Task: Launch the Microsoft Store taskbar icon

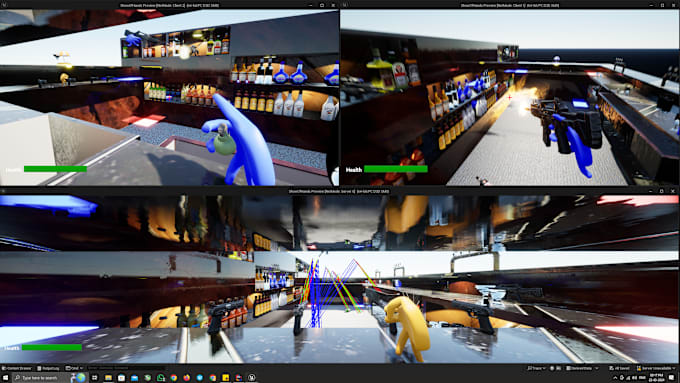Action: click(x=121, y=378)
